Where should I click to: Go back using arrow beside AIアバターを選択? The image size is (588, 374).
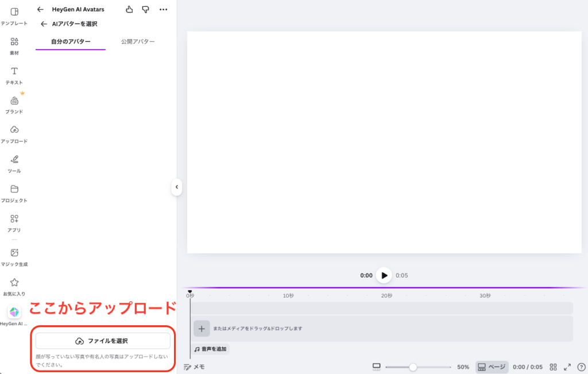point(44,24)
